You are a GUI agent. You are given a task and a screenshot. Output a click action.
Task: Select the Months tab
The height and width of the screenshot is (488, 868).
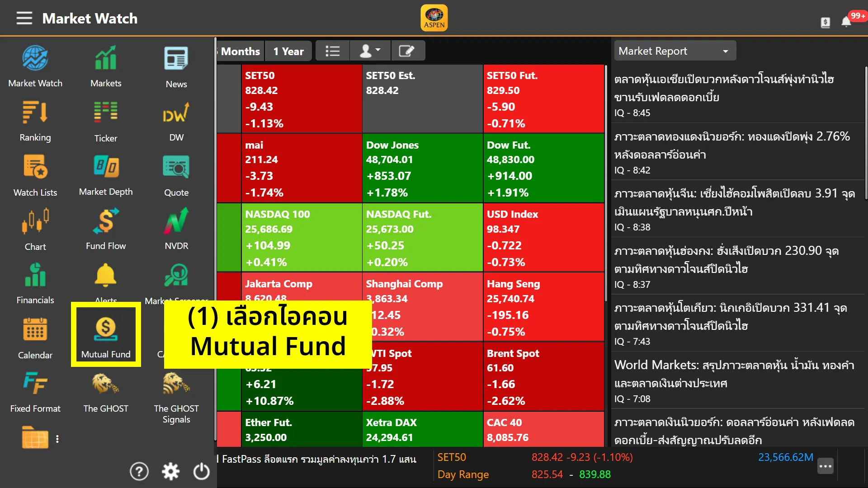240,51
